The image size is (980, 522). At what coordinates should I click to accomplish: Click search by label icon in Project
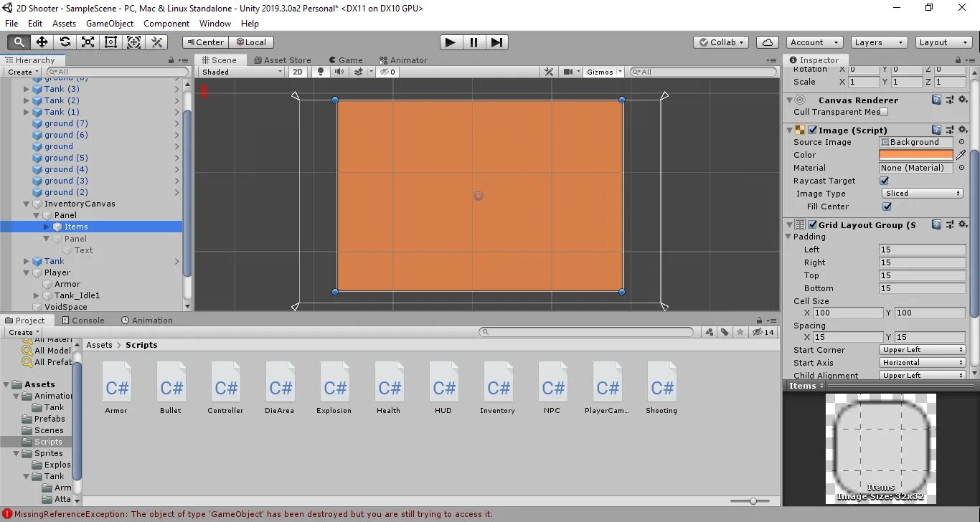725,332
